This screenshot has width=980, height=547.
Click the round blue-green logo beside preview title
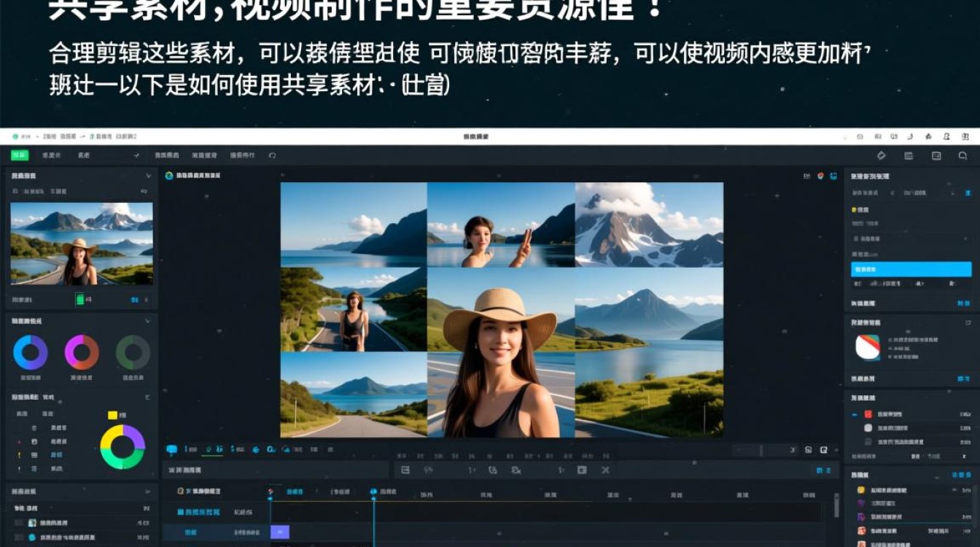coord(169,176)
